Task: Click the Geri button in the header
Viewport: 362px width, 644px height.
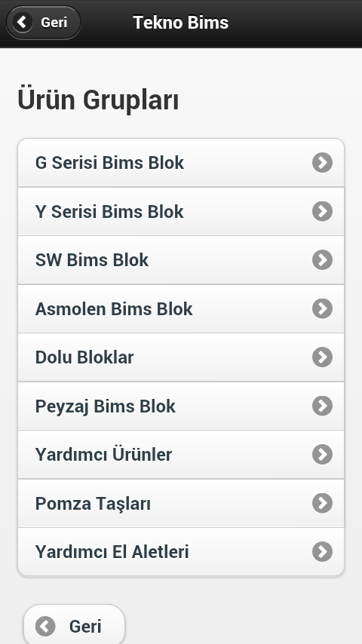Action: pos(44,22)
